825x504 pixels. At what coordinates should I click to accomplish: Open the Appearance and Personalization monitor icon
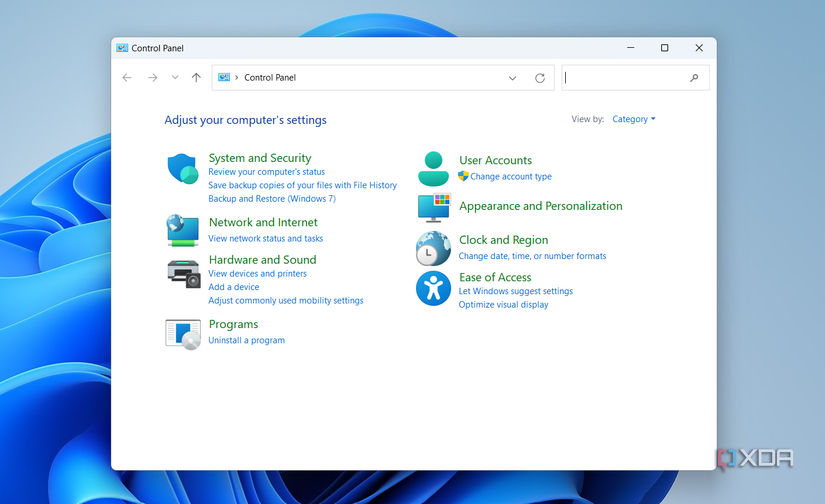[434, 207]
